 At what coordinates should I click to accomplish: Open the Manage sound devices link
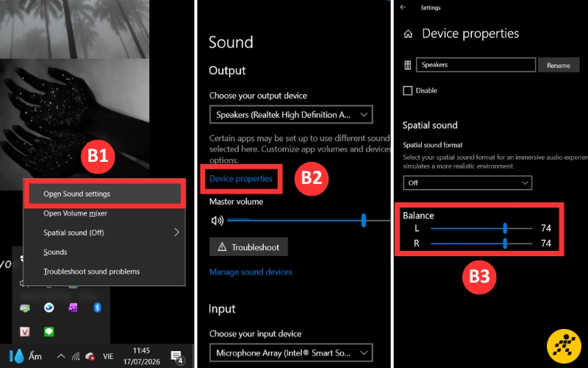coord(251,272)
